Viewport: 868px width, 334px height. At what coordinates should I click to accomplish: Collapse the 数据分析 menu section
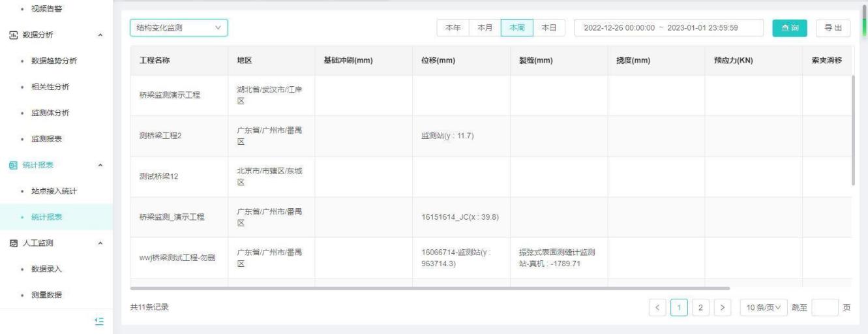(x=99, y=35)
